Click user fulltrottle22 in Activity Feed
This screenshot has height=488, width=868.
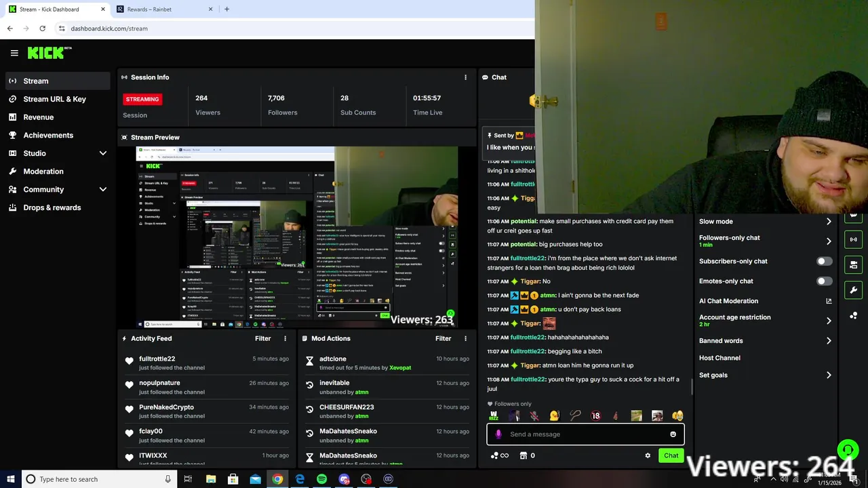[157, 359]
